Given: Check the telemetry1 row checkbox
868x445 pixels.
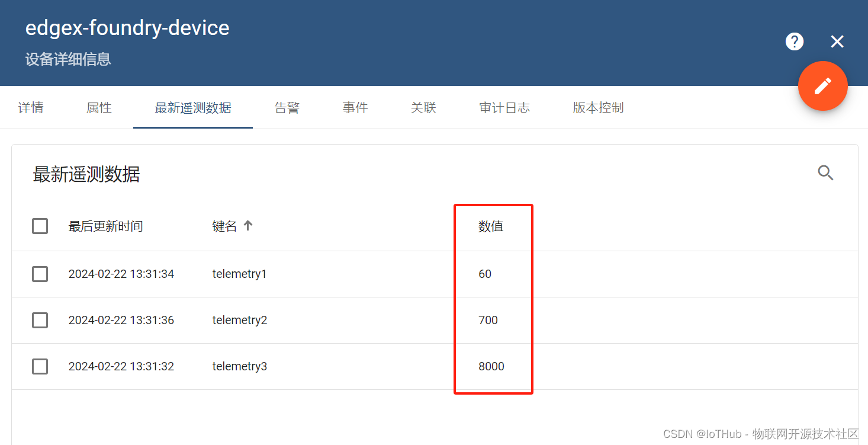Looking at the screenshot, I should click(x=40, y=274).
